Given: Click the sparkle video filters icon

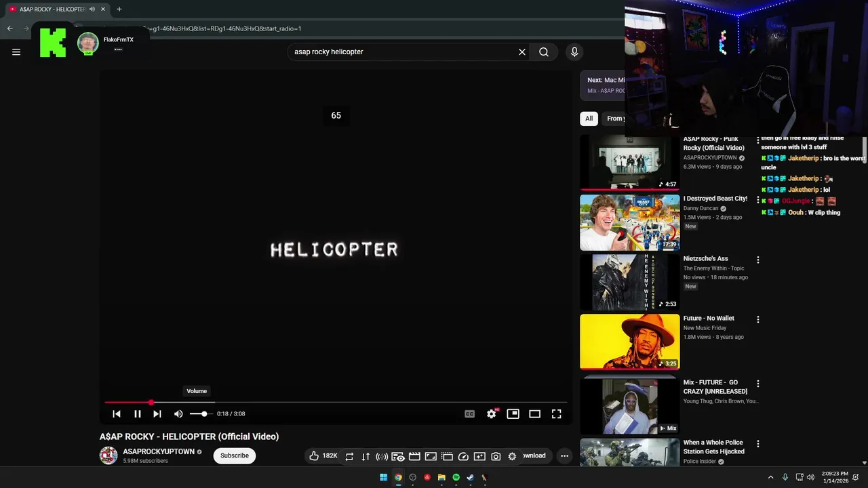Looking at the screenshot, I should (479, 456).
